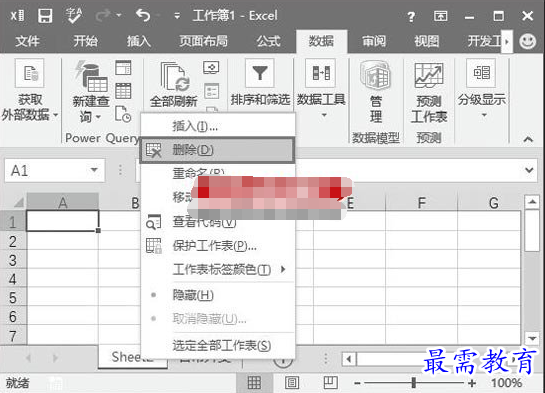
Task: Click the 查看代码 (View Code) icon
Action: [x=154, y=222]
